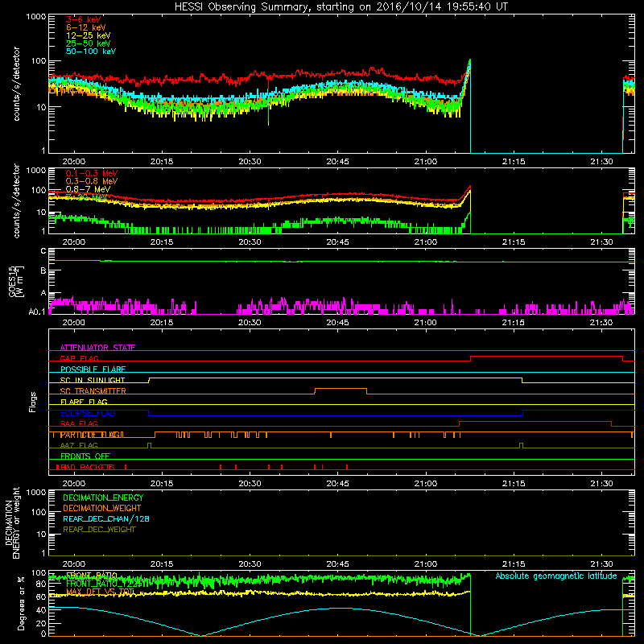This screenshot has height=644, width=644.
Task: Click the "B" level label on GOES axis
Action: click(x=43, y=271)
